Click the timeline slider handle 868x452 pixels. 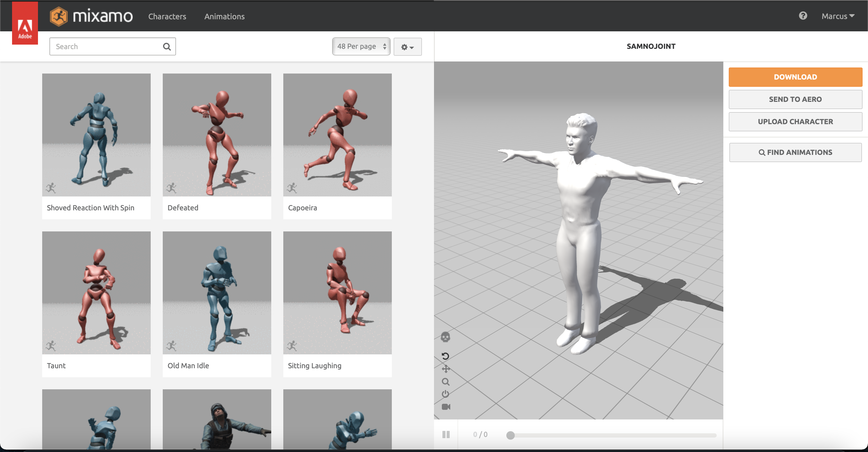[511, 435]
